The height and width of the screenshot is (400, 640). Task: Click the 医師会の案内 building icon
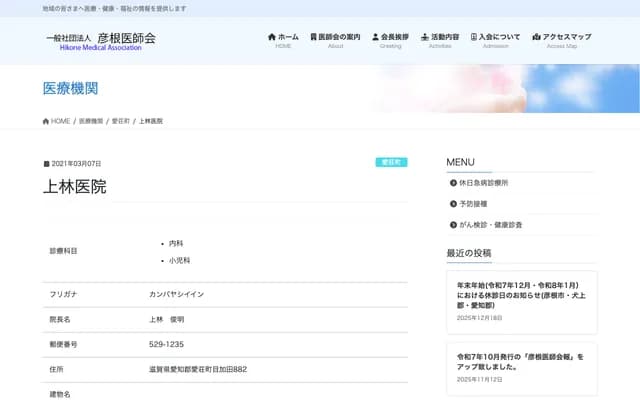(310, 37)
